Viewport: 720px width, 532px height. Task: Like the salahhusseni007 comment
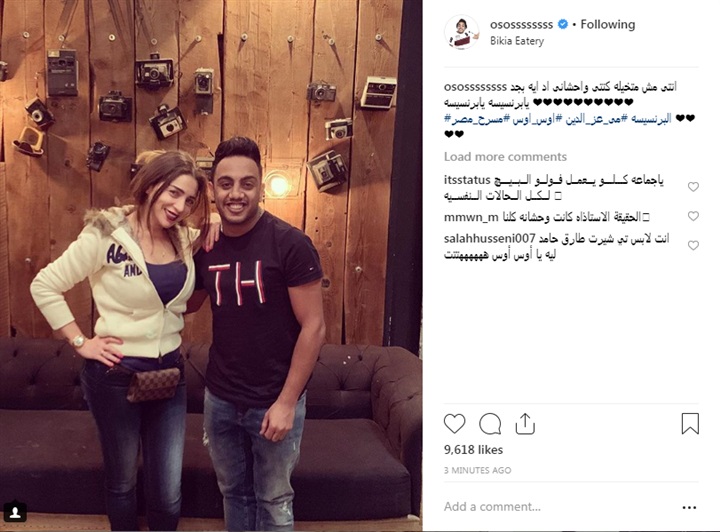[x=693, y=246]
